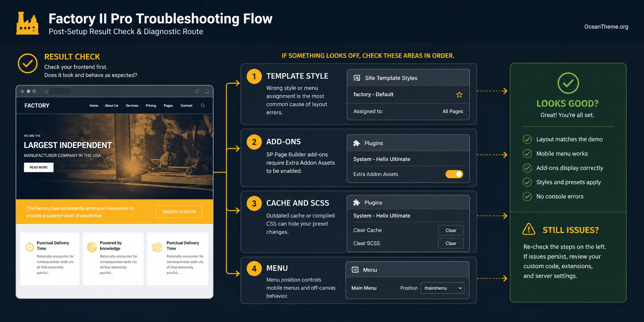Click the Assigned to: label
Image resolution: width=644 pixels, height=322 pixels.
[x=368, y=111]
